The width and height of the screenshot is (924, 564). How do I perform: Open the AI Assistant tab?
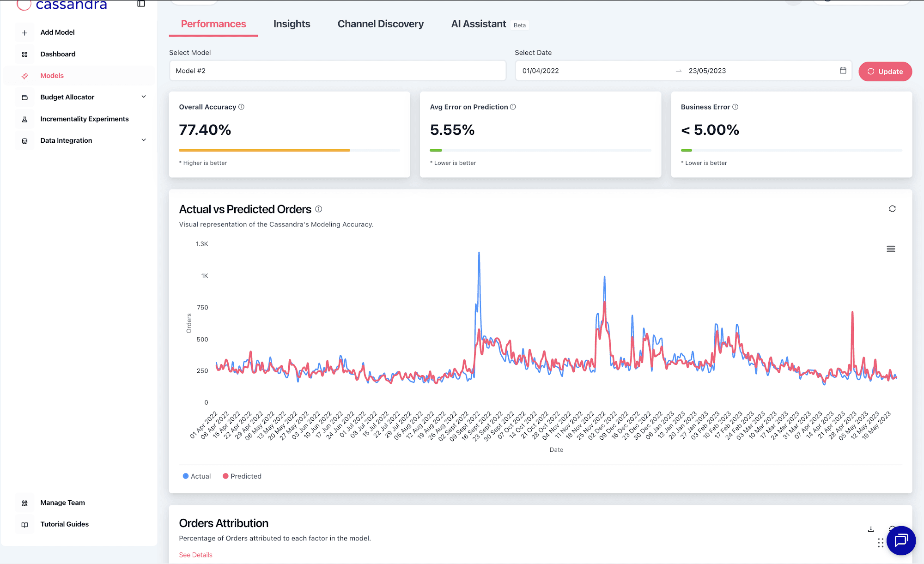click(x=478, y=24)
